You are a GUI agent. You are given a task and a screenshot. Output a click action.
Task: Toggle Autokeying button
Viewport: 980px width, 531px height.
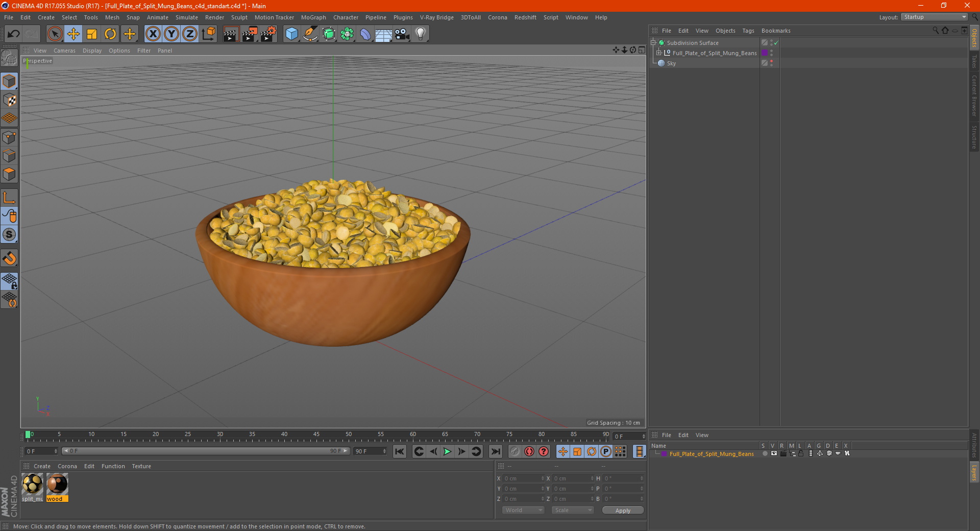coord(529,451)
